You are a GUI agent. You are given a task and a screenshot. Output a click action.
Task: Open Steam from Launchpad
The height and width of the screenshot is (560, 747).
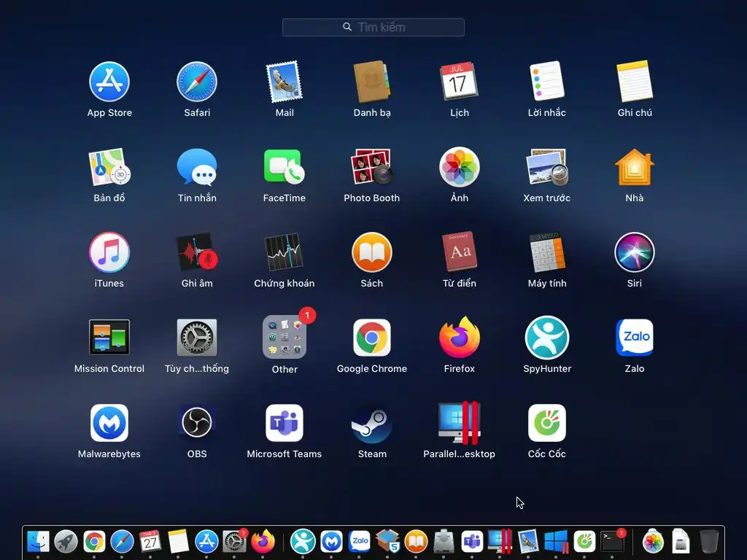point(371,423)
